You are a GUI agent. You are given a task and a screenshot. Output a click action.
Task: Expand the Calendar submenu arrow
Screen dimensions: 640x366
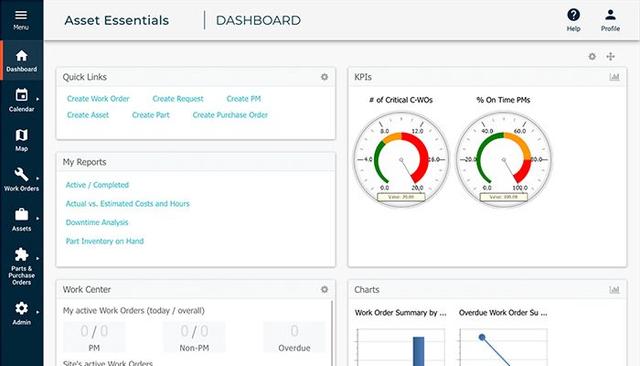coord(38,99)
